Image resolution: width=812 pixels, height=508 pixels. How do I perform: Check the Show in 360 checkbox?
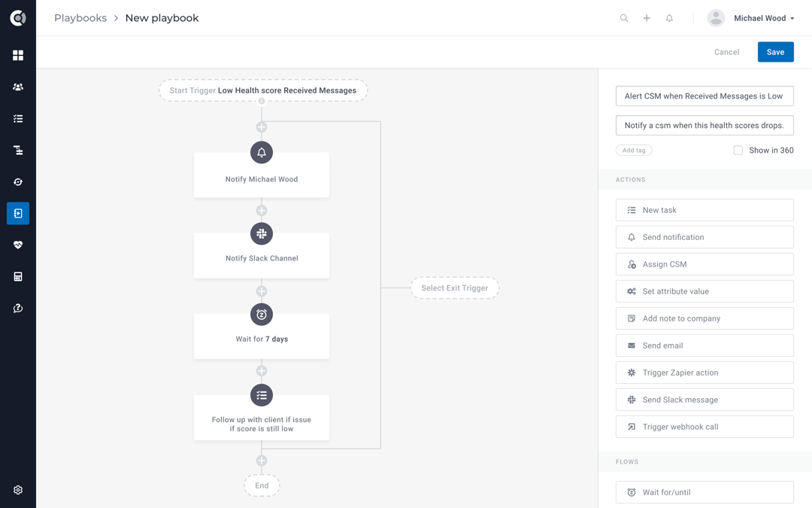(738, 150)
